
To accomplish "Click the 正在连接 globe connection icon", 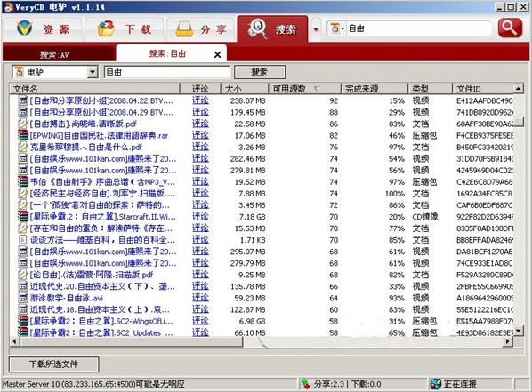I will (x=435, y=384).
